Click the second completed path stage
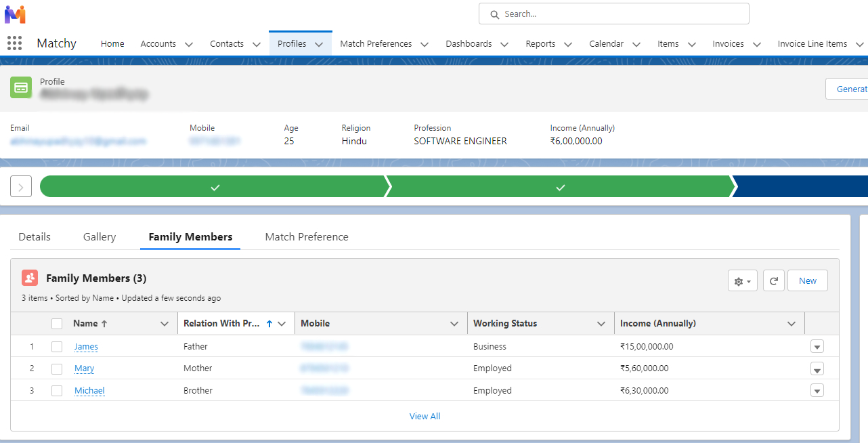Viewport: 868px width, 443px height. click(x=560, y=186)
